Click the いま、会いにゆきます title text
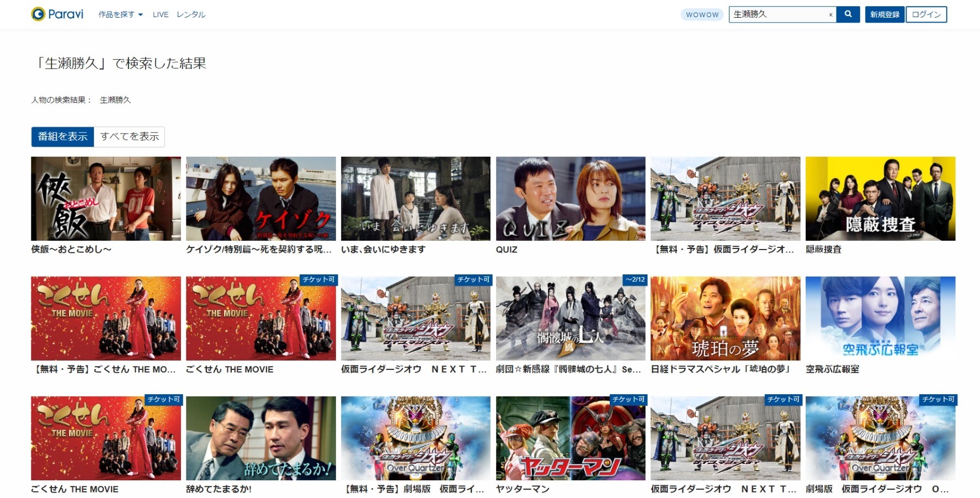 click(x=383, y=249)
